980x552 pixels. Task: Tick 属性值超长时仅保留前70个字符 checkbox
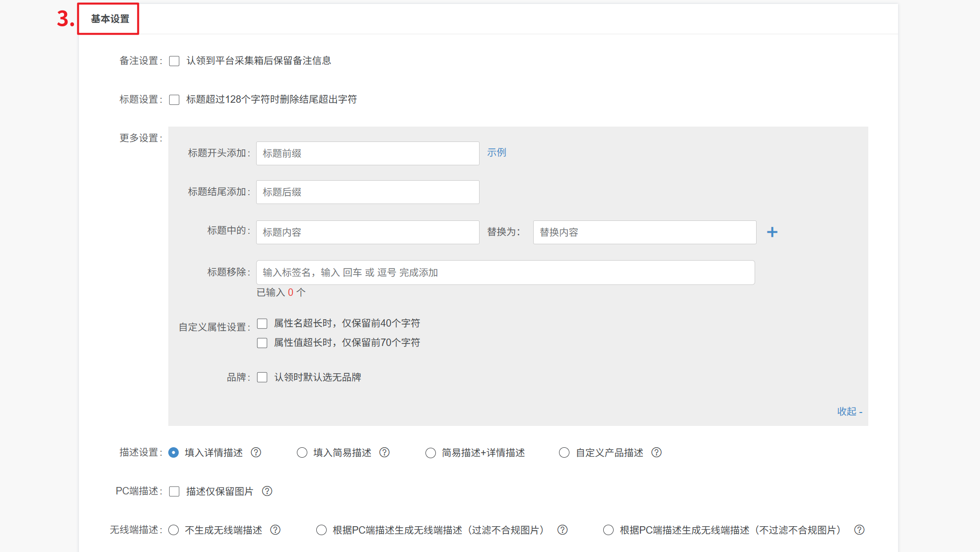tap(262, 343)
